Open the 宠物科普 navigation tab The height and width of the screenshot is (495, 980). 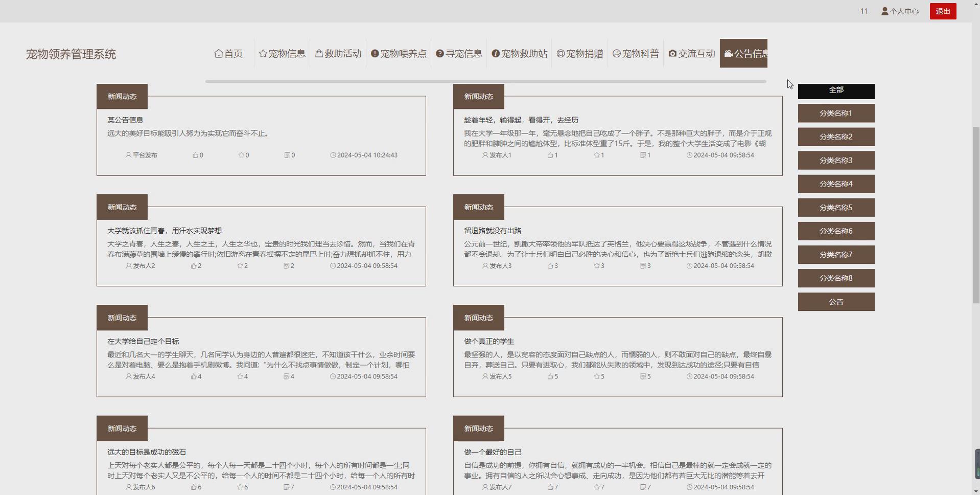click(x=635, y=53)
